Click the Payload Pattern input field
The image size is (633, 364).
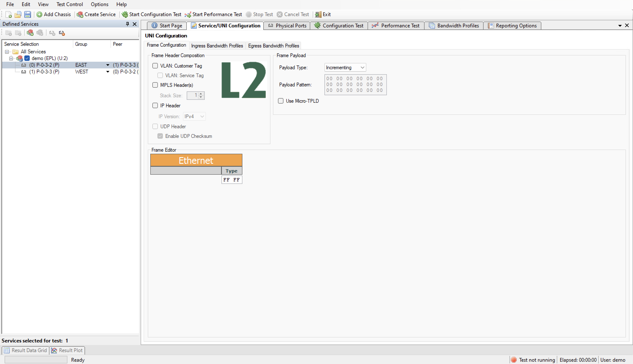(x=354, y=84)
